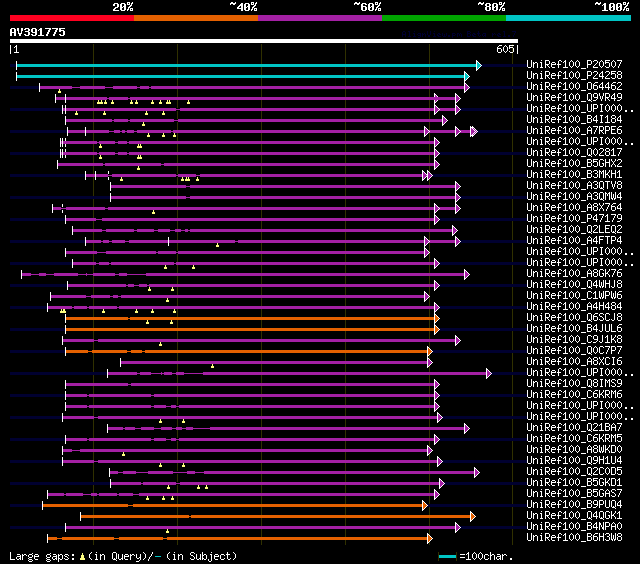Select the UniRef100_Q6SCJ8 label
Screen dimensions: 640x564
[x=574, y=318]
